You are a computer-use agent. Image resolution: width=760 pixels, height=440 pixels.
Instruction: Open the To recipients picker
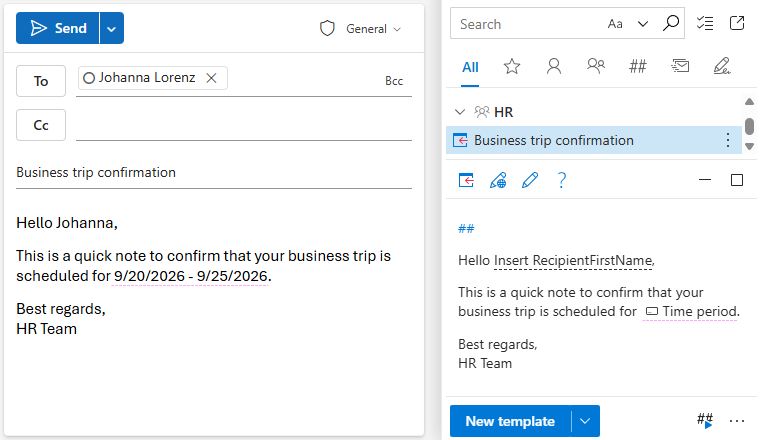41,81
